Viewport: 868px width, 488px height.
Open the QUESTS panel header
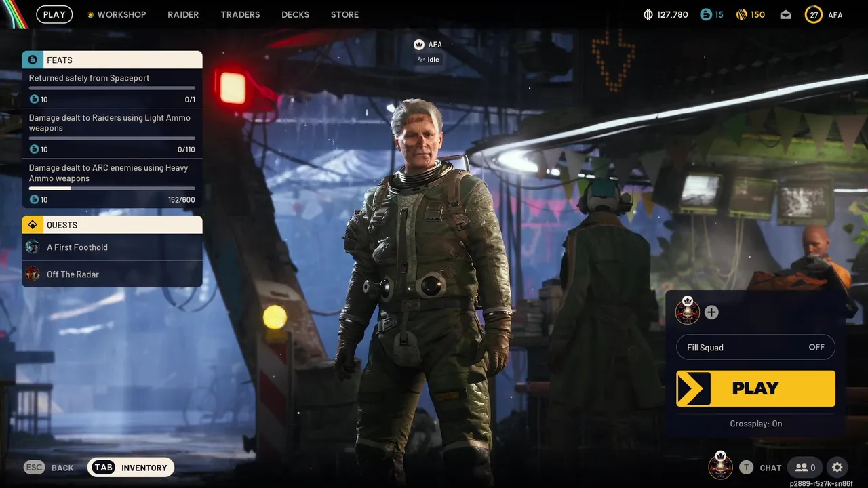tap(112, 224)
